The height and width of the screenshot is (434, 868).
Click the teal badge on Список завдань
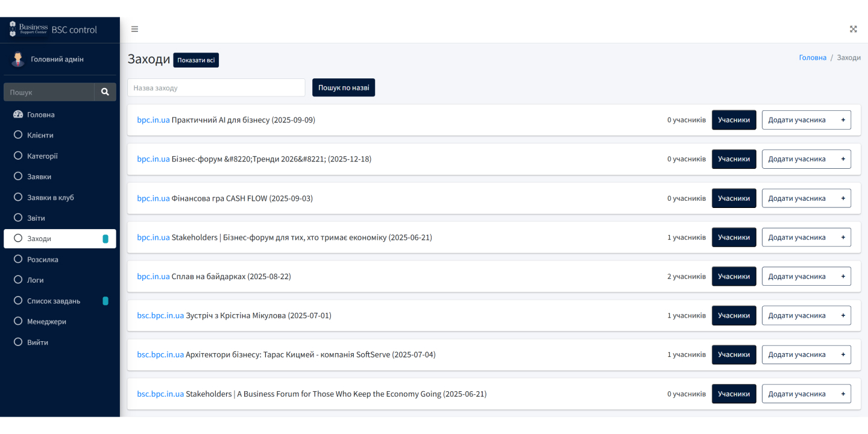pos(105,301)
